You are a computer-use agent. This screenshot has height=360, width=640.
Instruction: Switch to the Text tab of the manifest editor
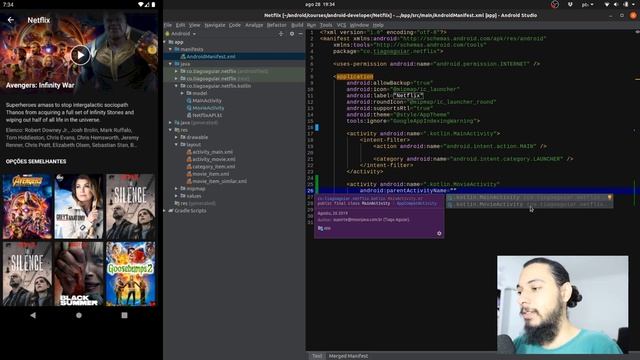click(317, 356)
